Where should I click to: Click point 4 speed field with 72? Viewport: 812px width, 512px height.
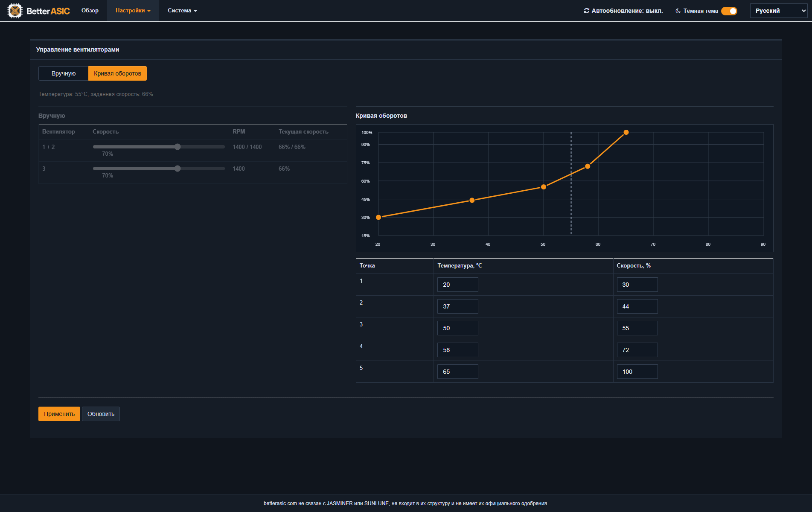(637, 350)
